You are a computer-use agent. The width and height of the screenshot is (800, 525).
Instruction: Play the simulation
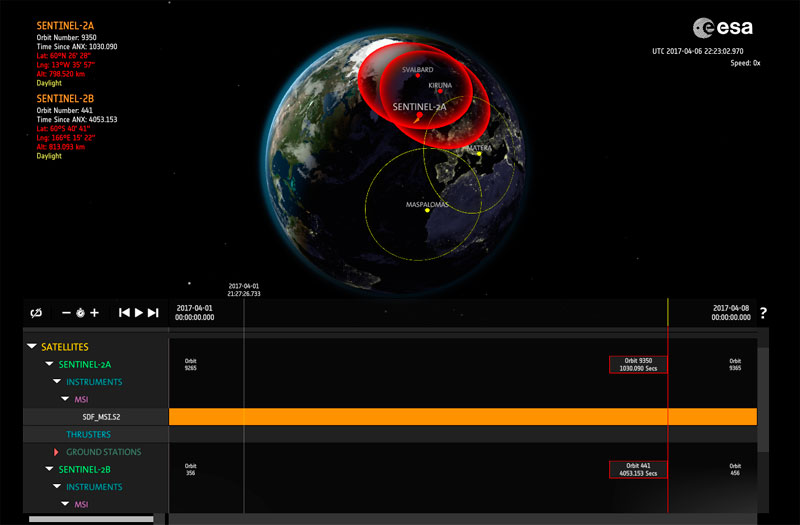click(138, 313)
